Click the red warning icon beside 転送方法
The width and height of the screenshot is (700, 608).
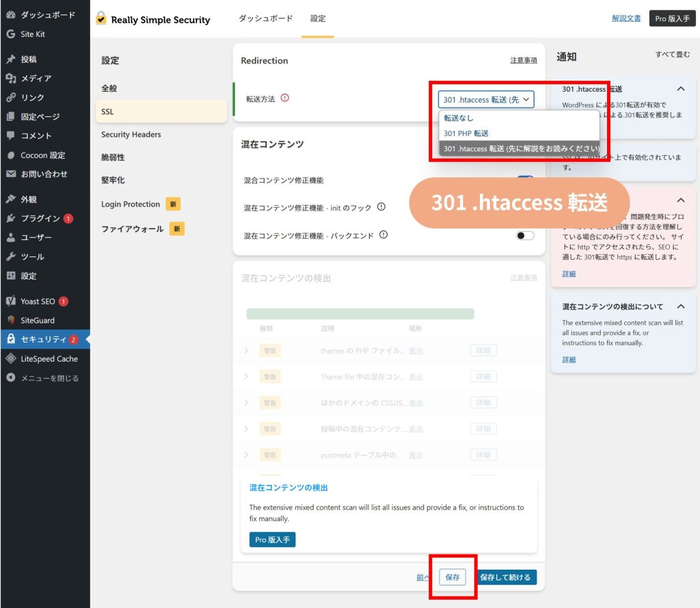click(285, 98)
